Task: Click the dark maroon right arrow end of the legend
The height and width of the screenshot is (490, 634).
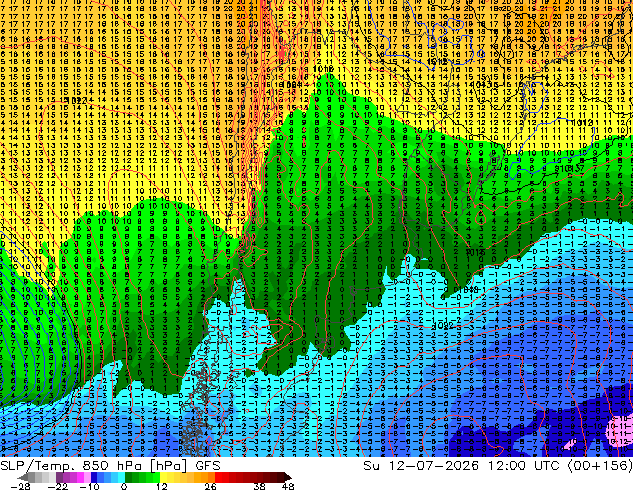Action: (x=287, y=477)
